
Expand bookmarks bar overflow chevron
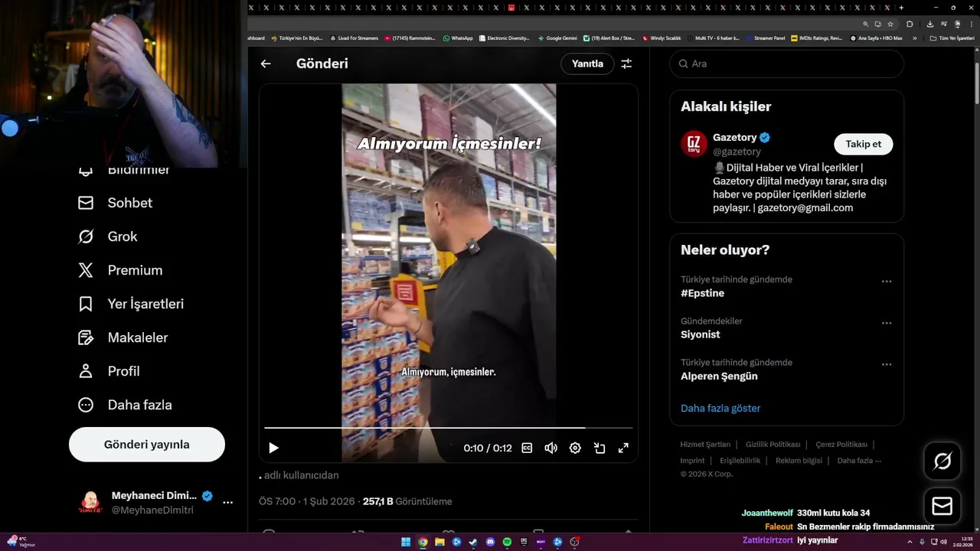coord(914,37)
